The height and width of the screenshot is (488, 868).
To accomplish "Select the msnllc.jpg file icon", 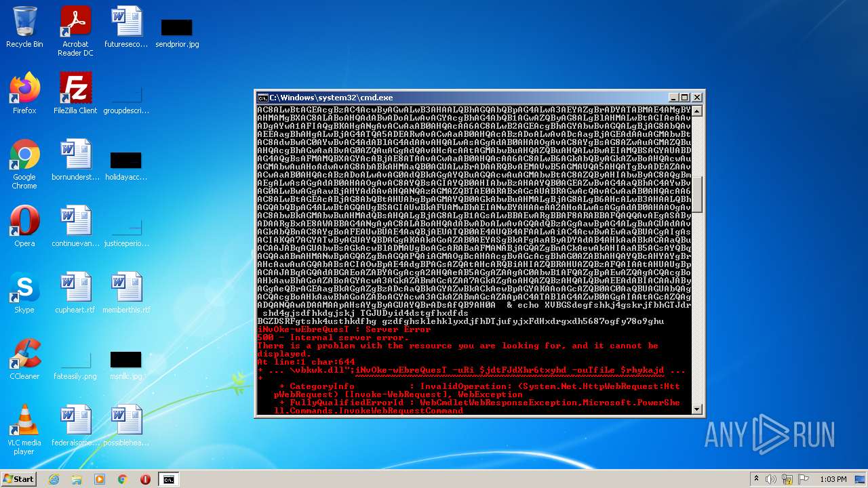I will (126, 365).
